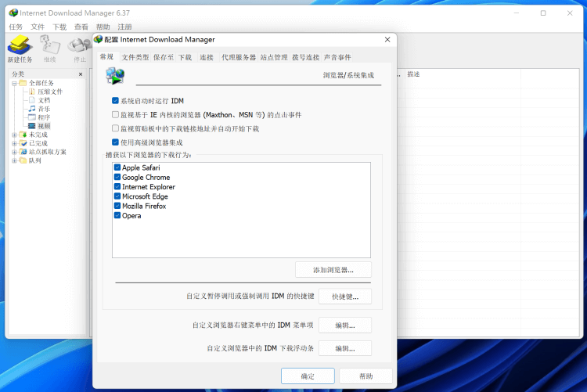Open the 任务 menu

[x=16, y=27]
